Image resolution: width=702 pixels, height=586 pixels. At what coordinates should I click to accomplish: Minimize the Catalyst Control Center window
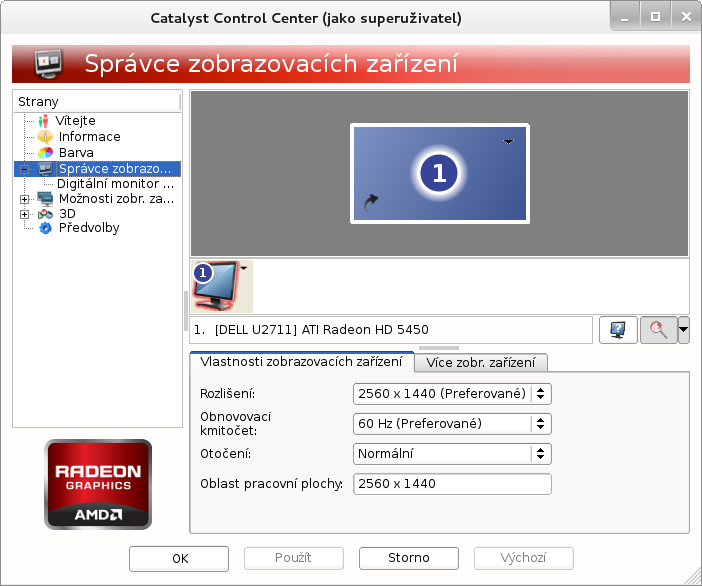[625, 17]
